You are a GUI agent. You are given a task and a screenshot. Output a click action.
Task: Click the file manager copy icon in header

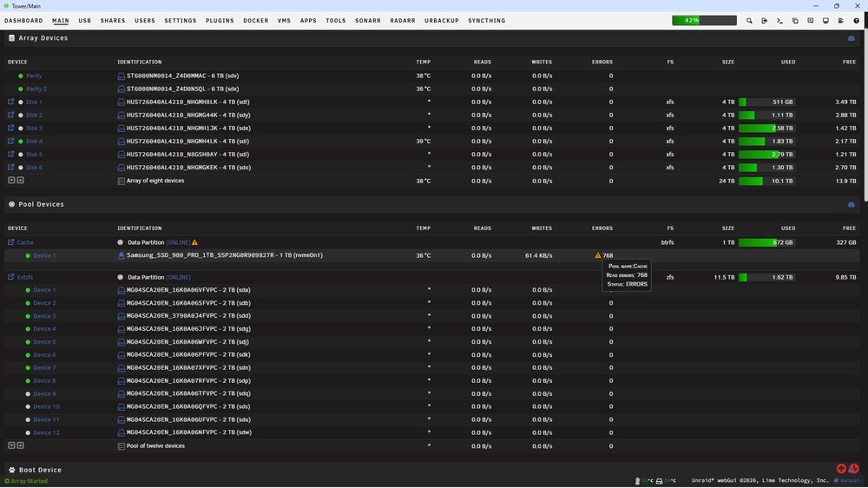click(795, 21)
